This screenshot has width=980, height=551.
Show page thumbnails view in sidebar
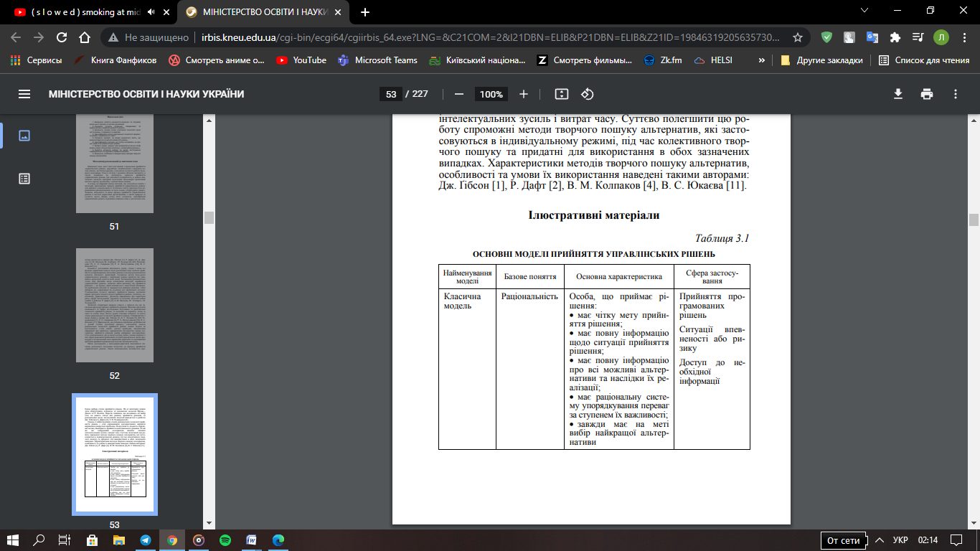[24, 136]
